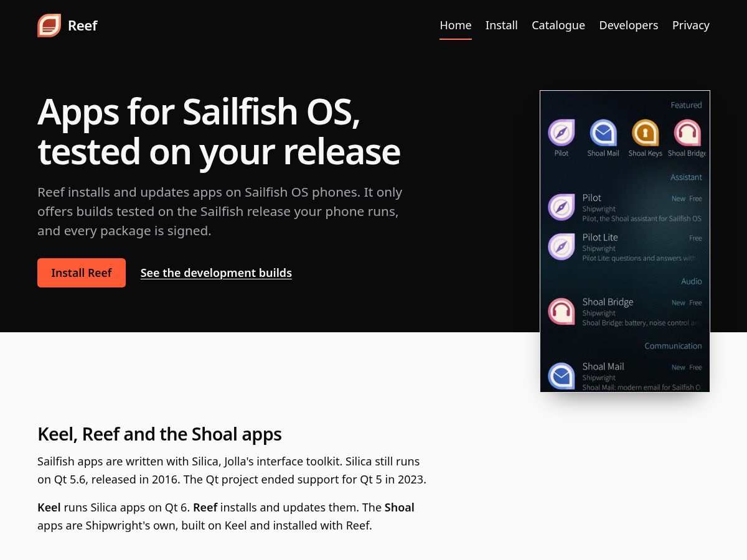This screenshot has width=747, height=560.
Task: Click the Shoal Keys label under Featured
Action: [x=646, y=153]
